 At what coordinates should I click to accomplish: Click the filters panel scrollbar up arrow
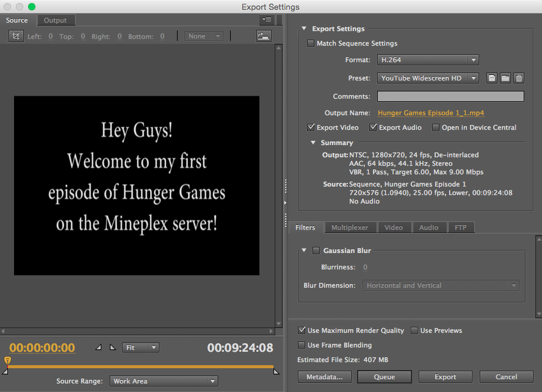pos(538,238)
